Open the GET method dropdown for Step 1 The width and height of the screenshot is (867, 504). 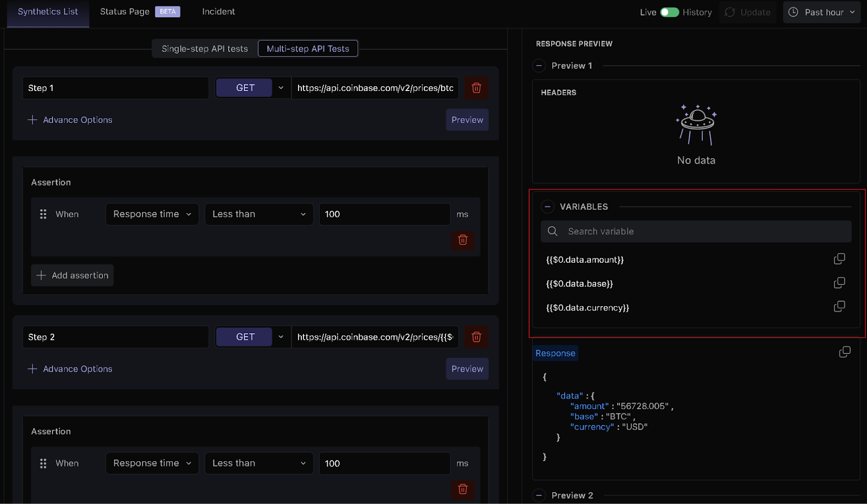click(281, 88)
